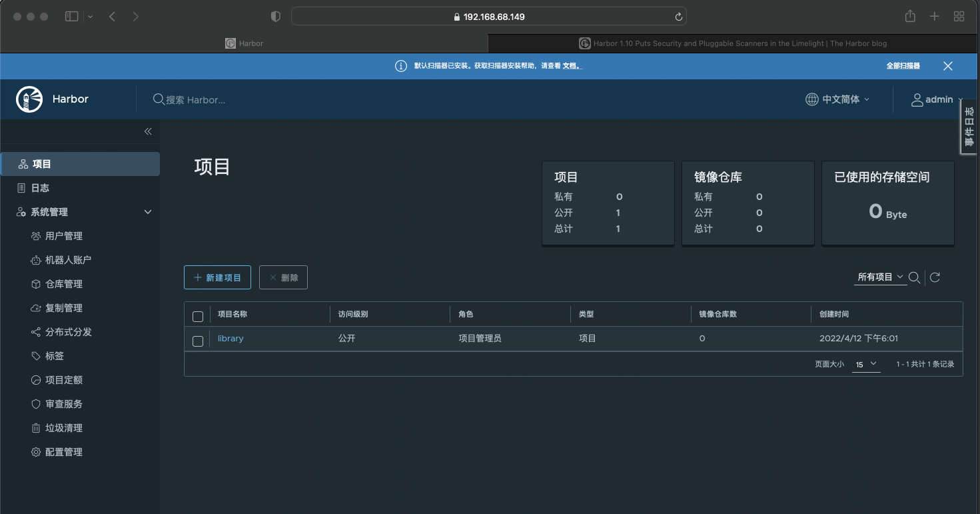Open a new Safari tab with plus
980x514 pixels.
(x=935, y=17)
